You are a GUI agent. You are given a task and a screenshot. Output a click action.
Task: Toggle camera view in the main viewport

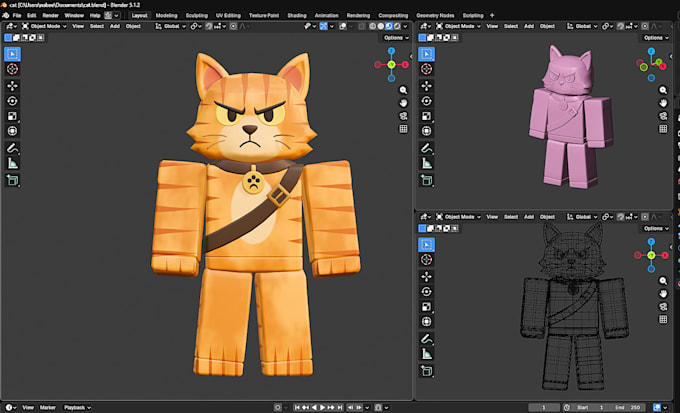point(403,116)
